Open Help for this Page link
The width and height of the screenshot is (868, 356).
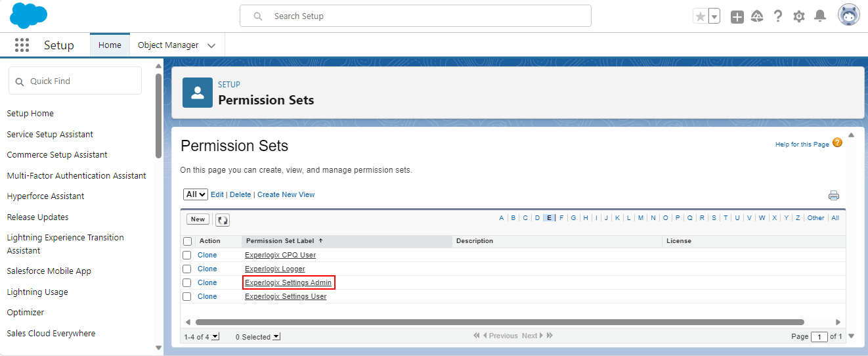[802, 145]
